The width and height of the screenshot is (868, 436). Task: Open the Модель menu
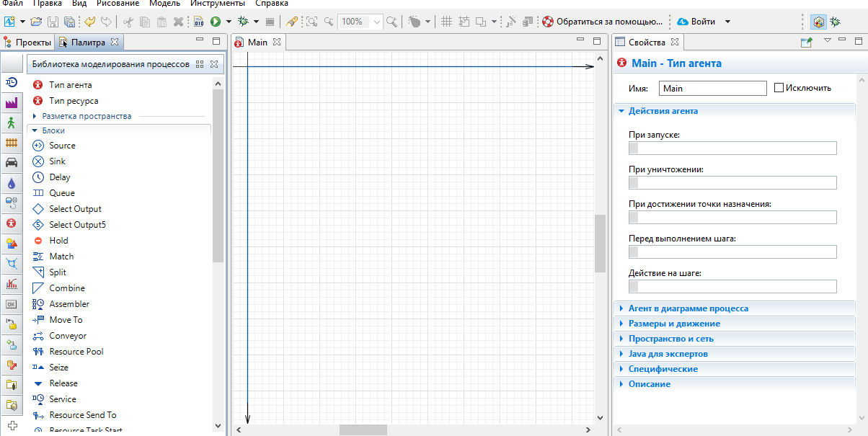(164, 3)
